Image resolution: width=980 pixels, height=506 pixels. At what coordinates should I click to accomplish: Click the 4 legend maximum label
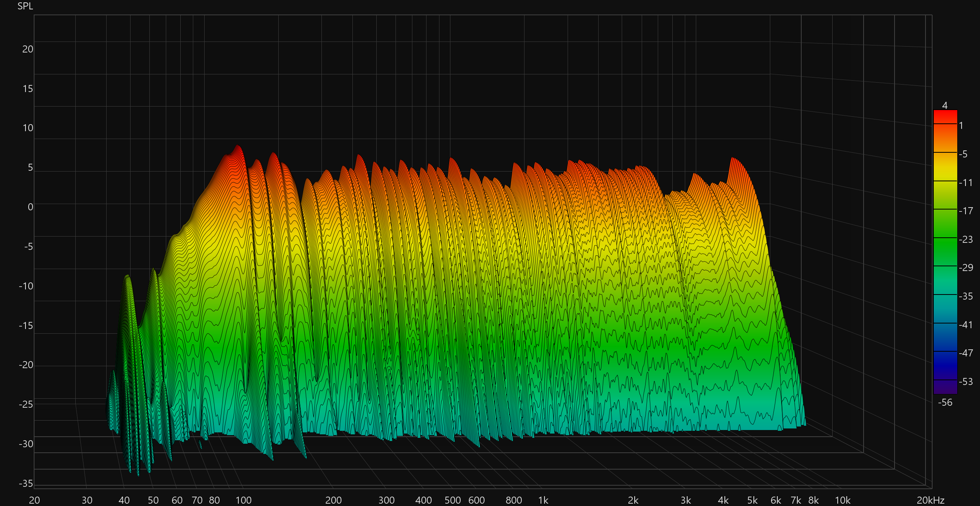pyautogui.click(x=945, y=105)
